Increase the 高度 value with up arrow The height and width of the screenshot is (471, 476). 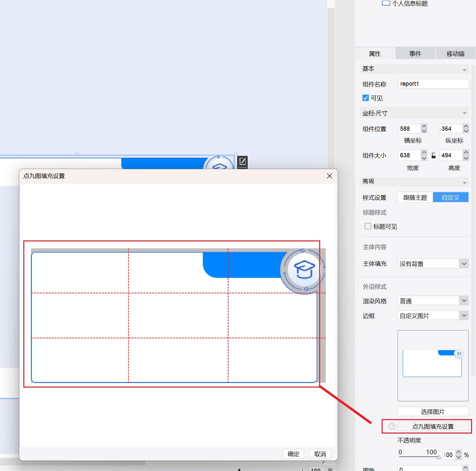pyautogui.click(x=466, y=152)
